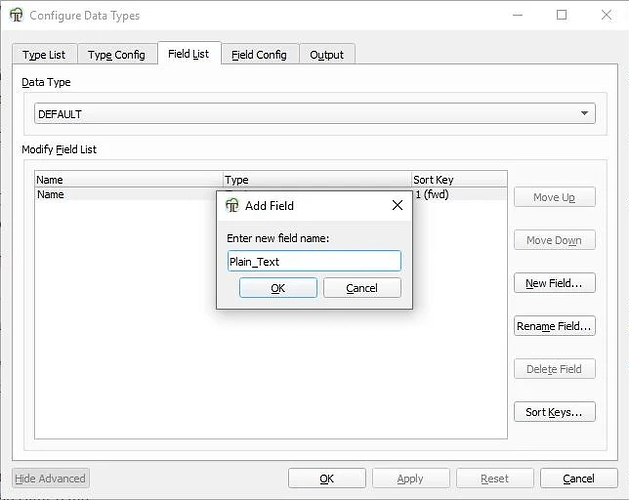The image size is (629, 500).
Task: Toggle the Hide Advanced button
Action: [52, 479]
